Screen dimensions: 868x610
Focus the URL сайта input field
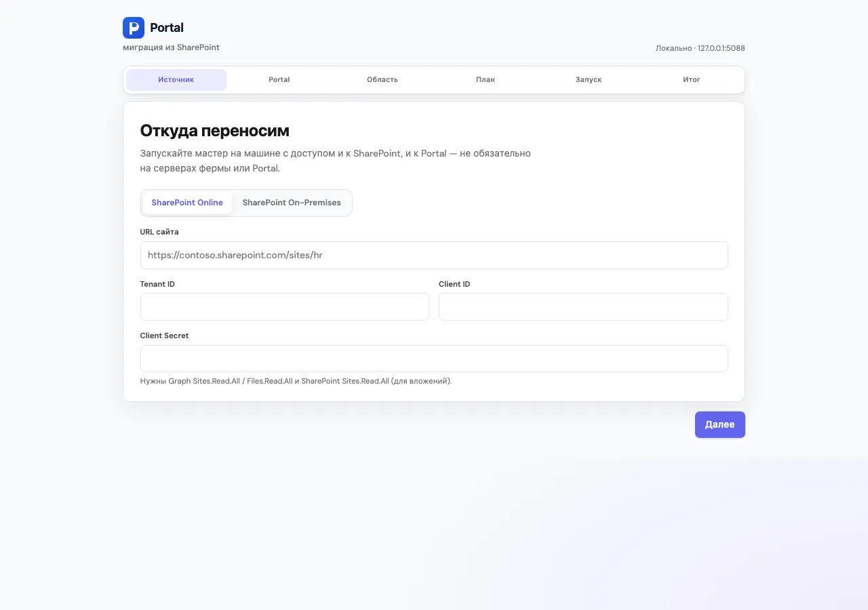(x=434, y=255)
